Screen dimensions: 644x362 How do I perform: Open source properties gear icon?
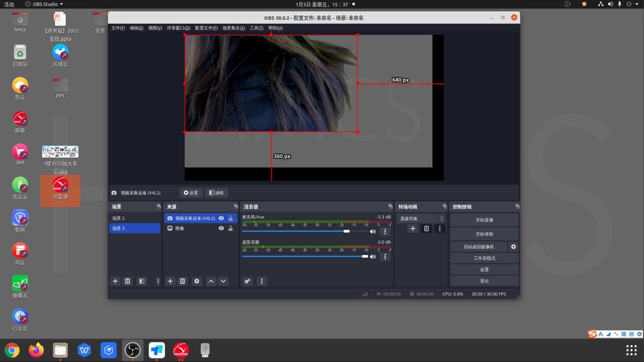(x=197, y=281)
